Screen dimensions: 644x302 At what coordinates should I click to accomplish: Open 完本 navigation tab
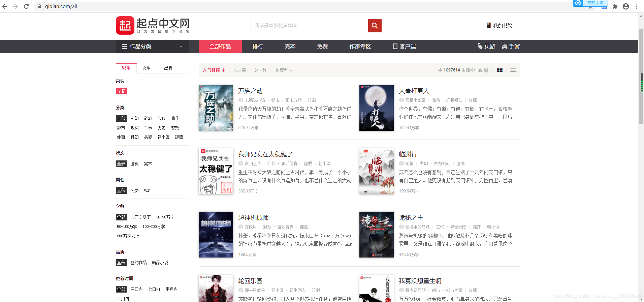[x=290, y=47]
